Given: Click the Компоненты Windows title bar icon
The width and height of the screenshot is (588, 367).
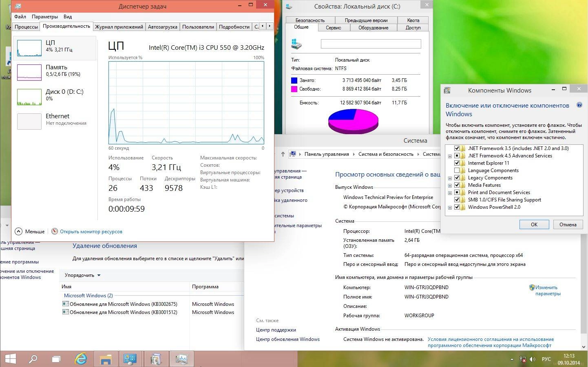Looking at the screenshot, I should [x=447, y=91].
